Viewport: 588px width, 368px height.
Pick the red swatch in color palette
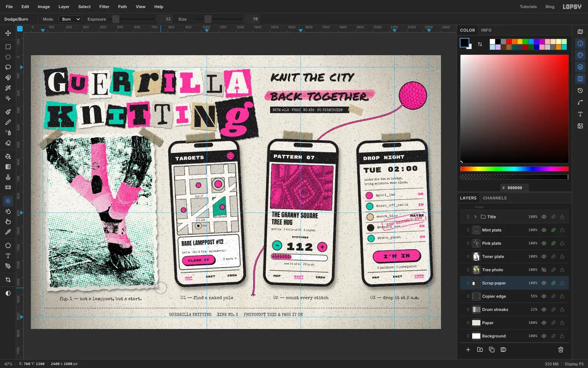tap(509, 42)
